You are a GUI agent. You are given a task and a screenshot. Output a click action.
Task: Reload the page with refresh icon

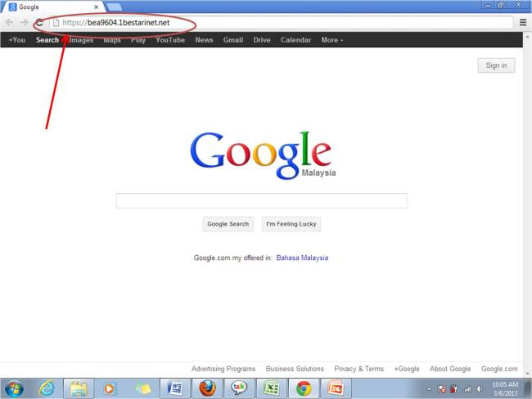(39, 22)
